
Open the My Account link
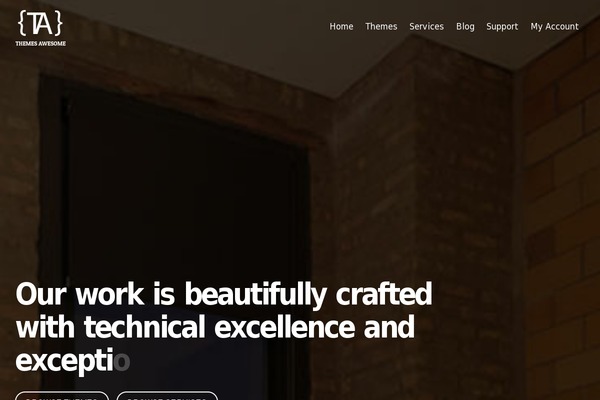[554, 26]
